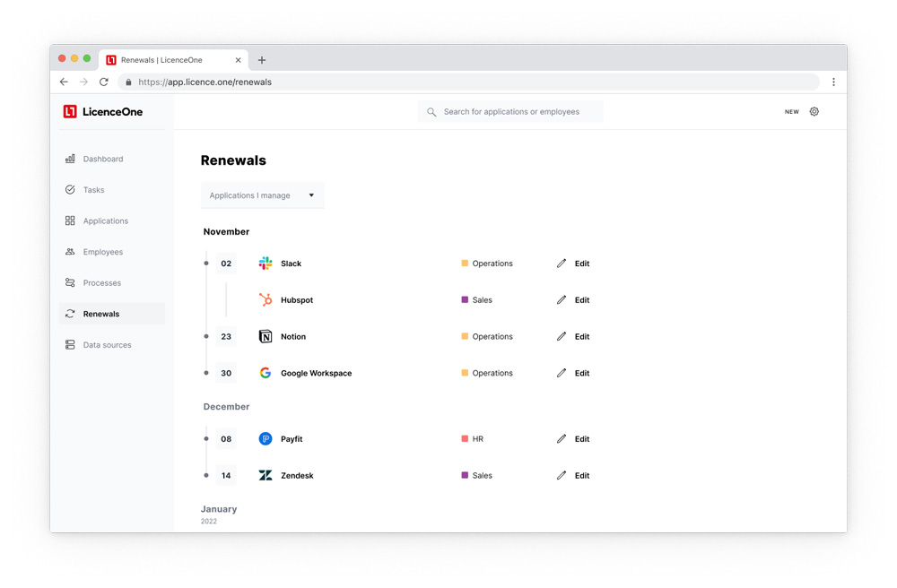Click Edit for Payfit
The width and height of the screenshot is (897, 588).
pyautogui.click(x=582, y=439)
